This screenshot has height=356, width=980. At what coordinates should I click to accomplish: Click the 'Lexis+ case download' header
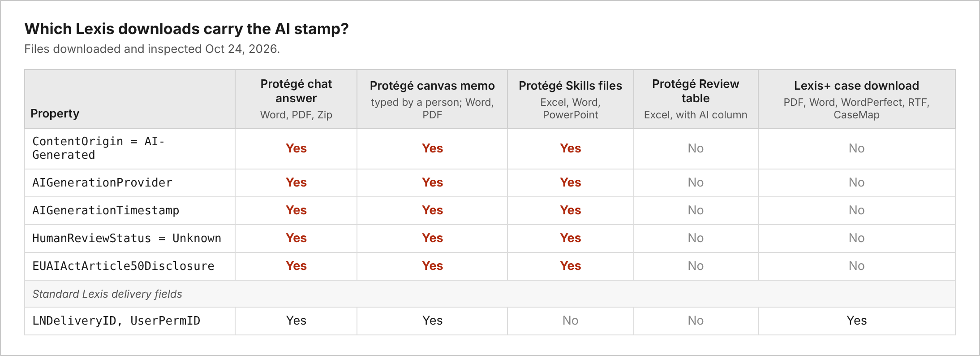click(856, 86)
